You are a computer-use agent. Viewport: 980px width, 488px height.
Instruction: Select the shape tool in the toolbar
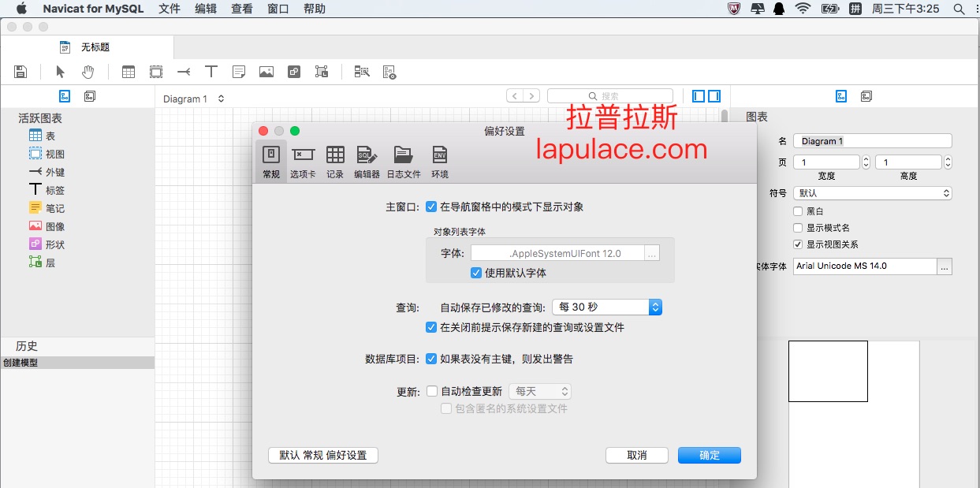tap(294, 72)
